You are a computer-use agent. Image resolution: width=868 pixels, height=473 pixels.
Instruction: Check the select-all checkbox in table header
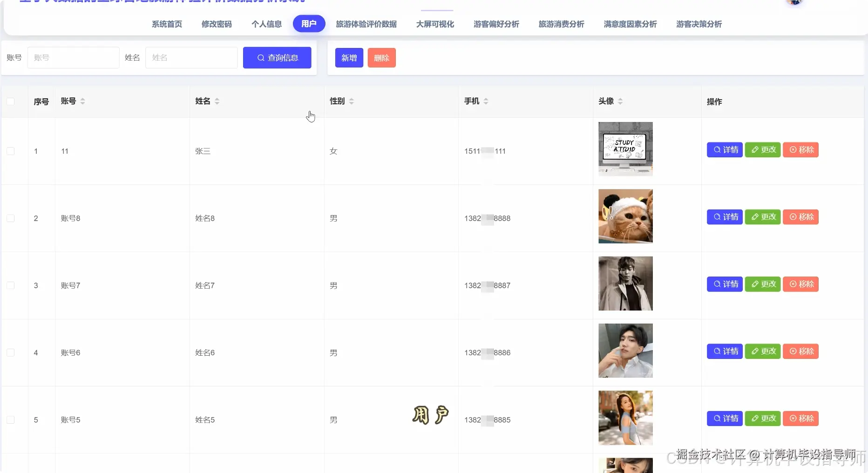11,101
